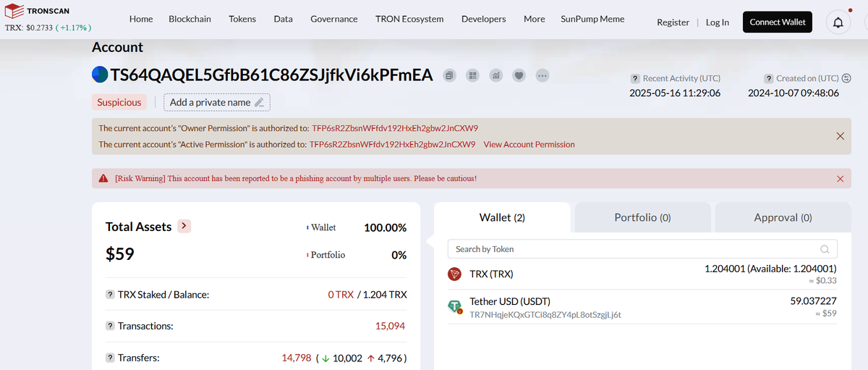The image size is (868, 370).
Task: Click the Portfolio 0% legend entry
Action: point(357,255)
